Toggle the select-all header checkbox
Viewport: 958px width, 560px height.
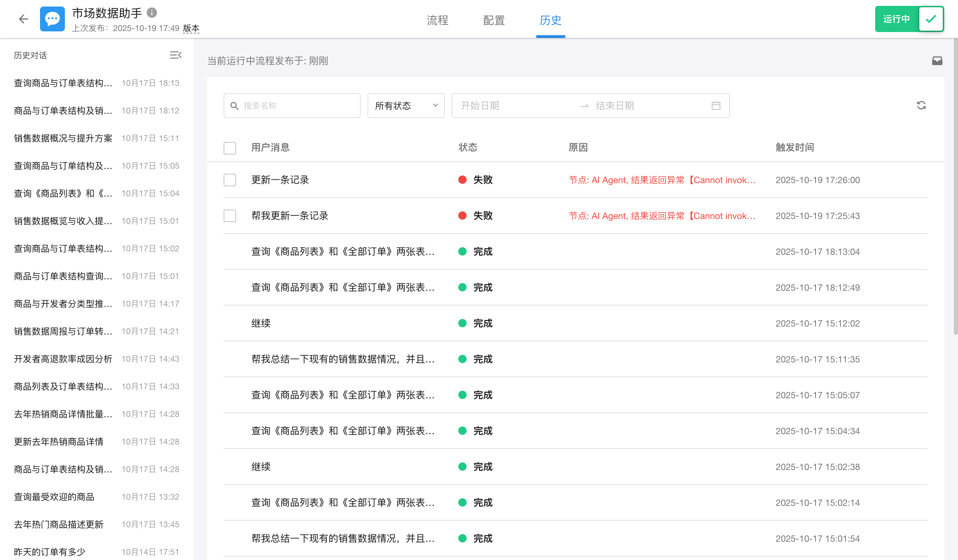point(229,148)
